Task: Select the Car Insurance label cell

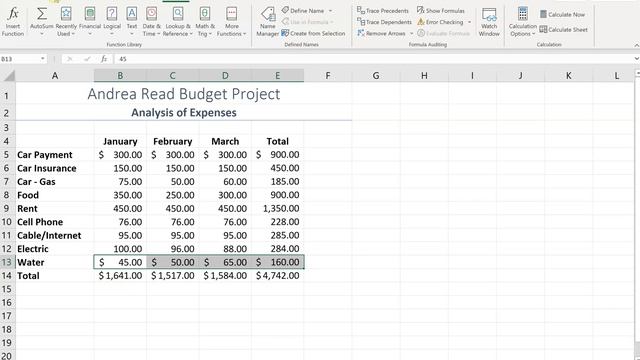Action: (55, 168)
